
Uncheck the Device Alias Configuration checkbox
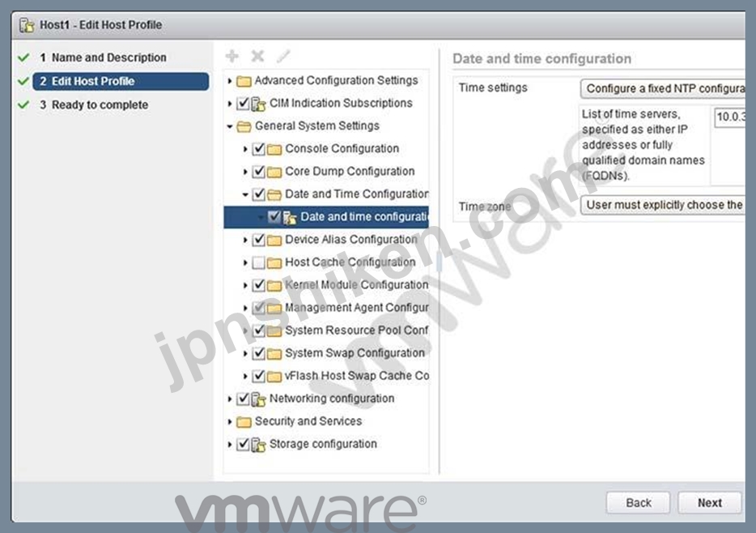(259, 239)
